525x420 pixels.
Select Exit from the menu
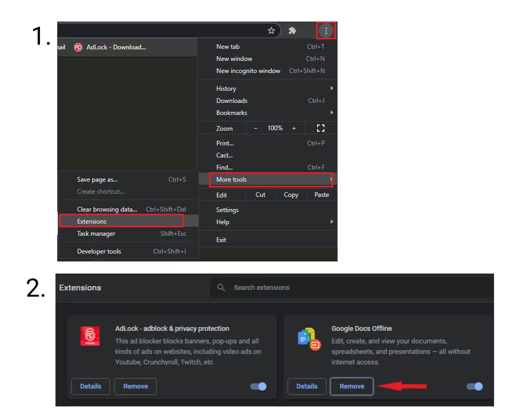(267, 240)
